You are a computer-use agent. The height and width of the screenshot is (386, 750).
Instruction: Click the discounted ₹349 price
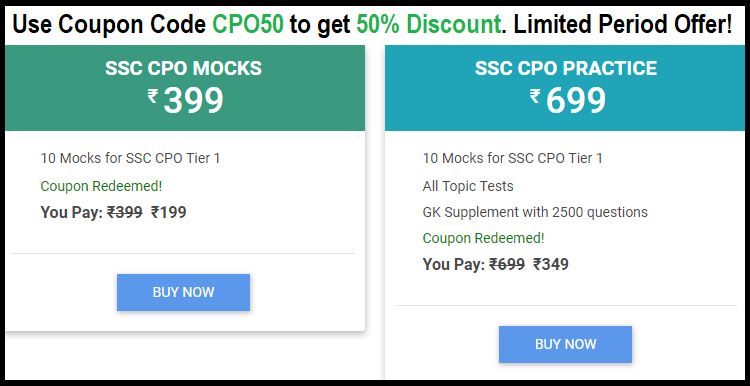click(551, 264)
